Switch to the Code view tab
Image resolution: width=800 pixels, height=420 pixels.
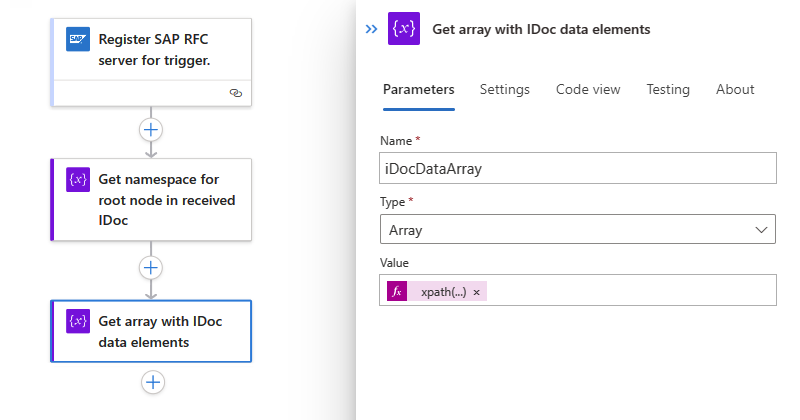point(588,89)
